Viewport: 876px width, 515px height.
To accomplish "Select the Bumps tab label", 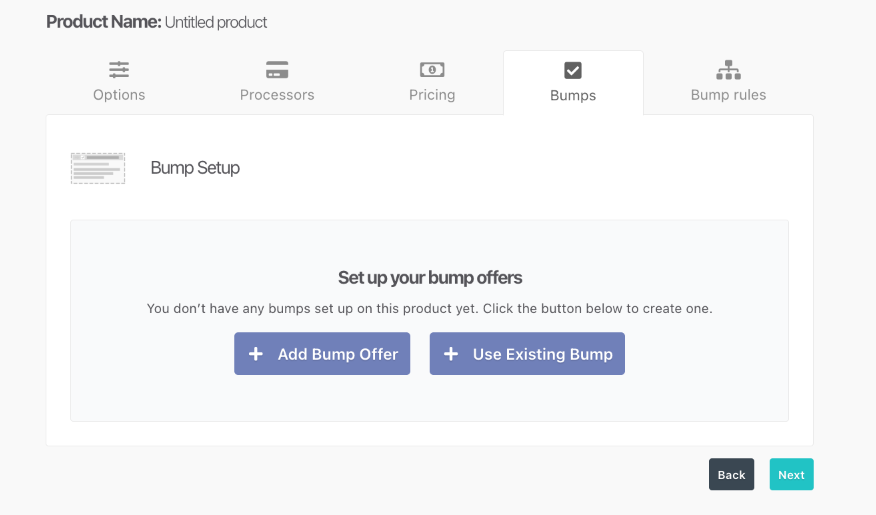I will point(573,96).
